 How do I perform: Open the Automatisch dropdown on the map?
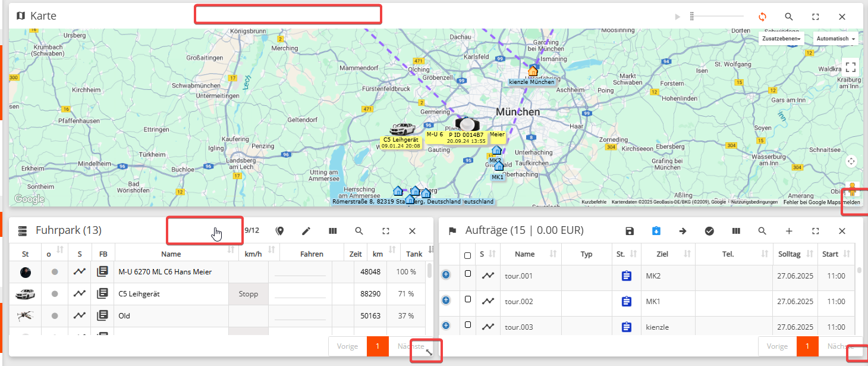click(x=836, y=39)
